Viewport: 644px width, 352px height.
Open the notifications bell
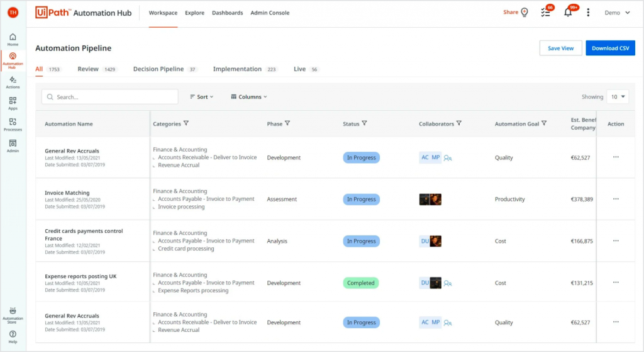click(568, 13)
